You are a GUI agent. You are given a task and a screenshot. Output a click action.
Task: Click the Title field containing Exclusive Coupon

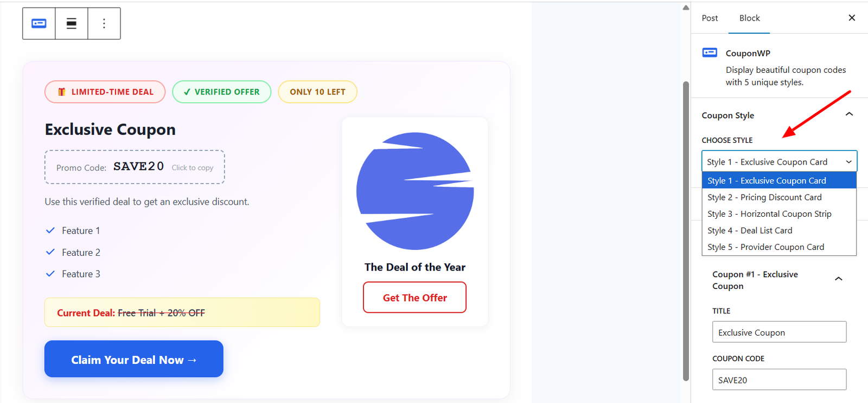coord(778,332)
